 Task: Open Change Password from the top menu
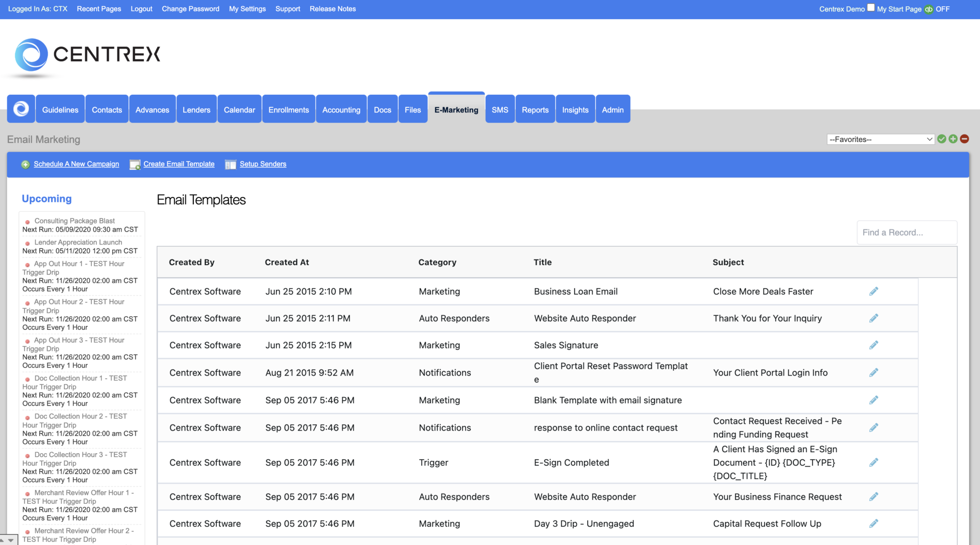pyautogui.click(x=190, y=9)
